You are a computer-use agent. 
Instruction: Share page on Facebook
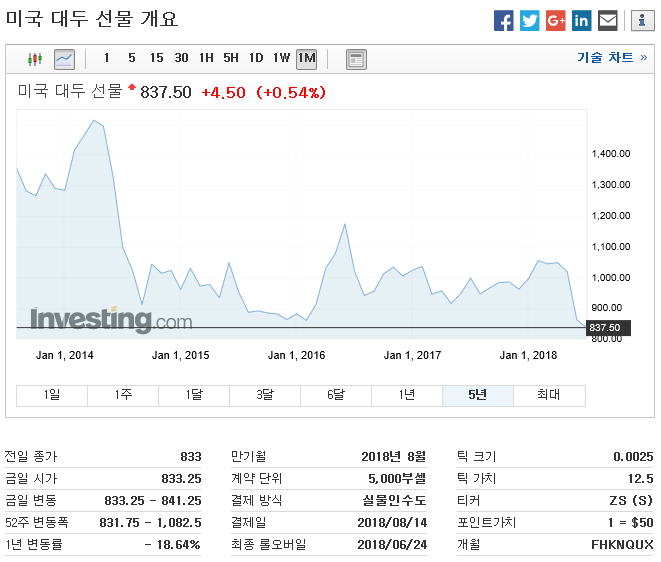pyautogui.click(x=504, y=21)
